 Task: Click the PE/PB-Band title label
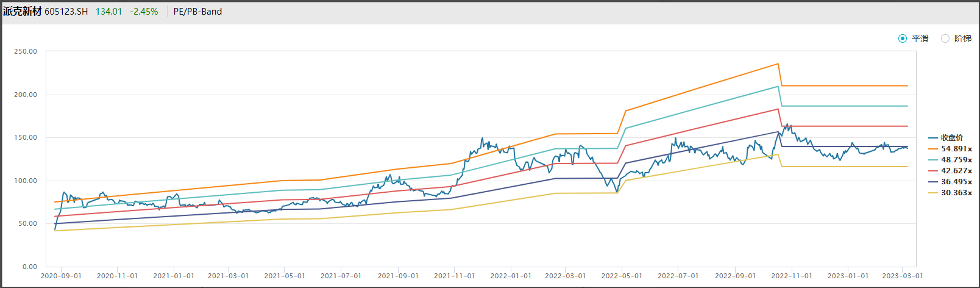[197, 12]
